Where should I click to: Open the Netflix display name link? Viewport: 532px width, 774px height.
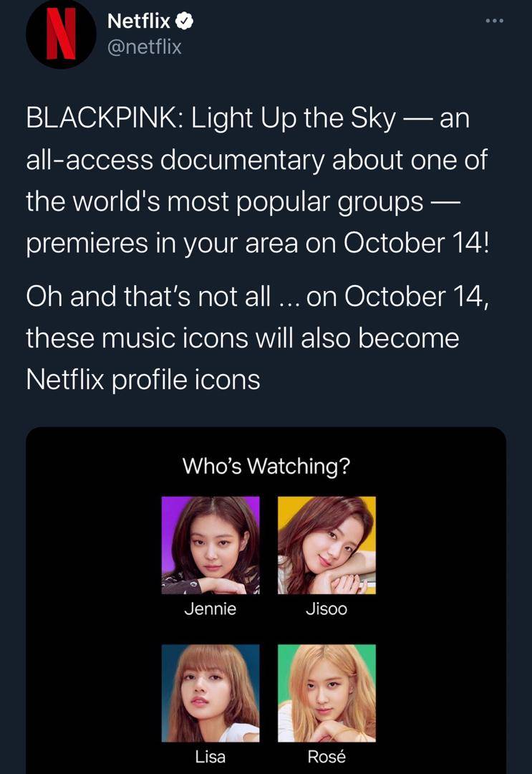138,21
